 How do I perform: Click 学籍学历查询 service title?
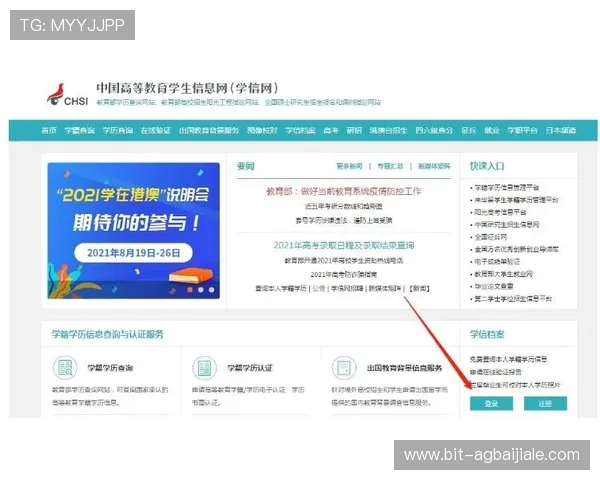tap(110, 368)
